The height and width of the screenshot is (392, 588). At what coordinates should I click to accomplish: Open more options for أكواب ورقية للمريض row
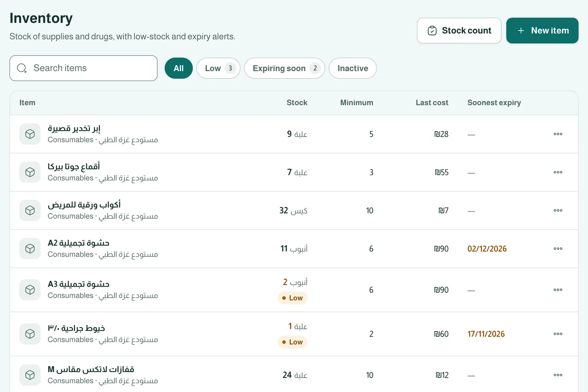[558, 211]
